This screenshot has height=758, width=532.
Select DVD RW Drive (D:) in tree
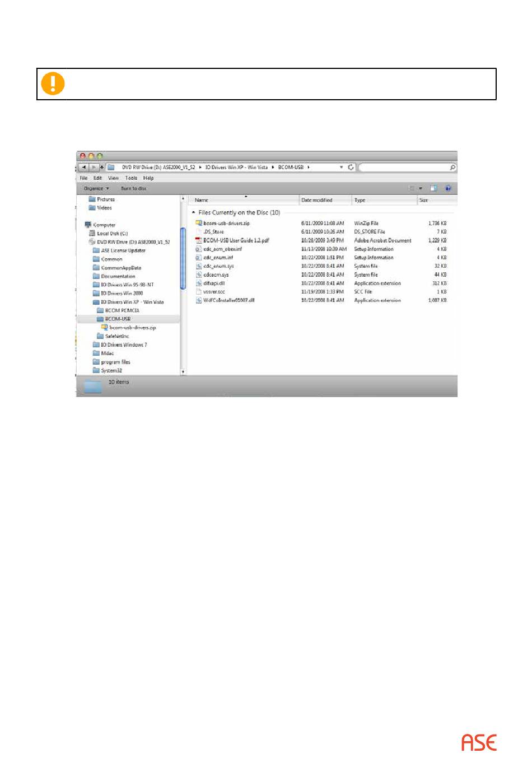click(133, 243)
